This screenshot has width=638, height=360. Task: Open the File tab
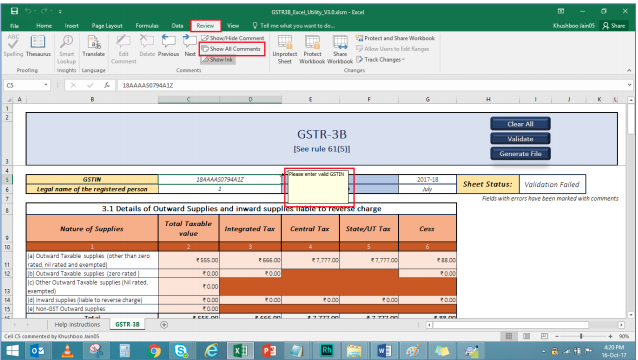coord(15,26)
